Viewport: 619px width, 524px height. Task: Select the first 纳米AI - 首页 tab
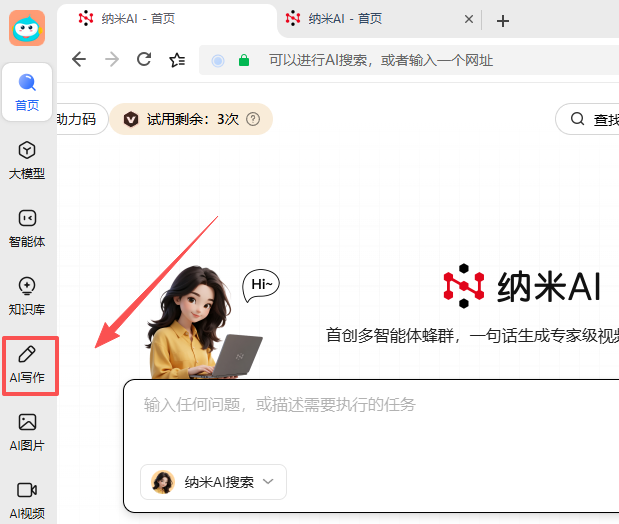pyautogui.click(x=160, y=19)
